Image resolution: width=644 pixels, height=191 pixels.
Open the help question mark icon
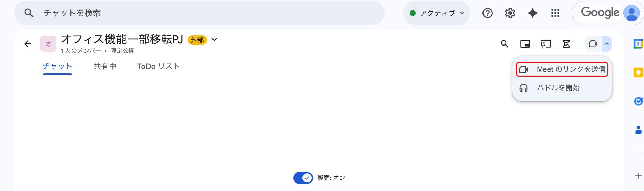(x=487, y=13)
